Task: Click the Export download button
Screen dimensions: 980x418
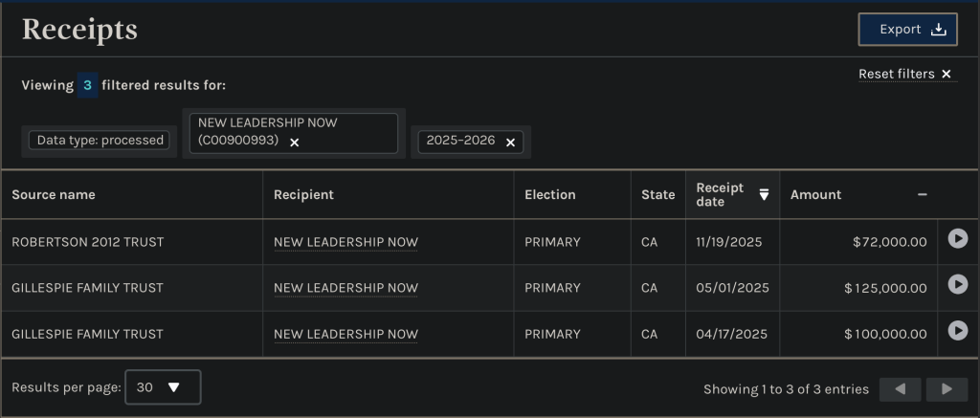Action: coord(907,30)
